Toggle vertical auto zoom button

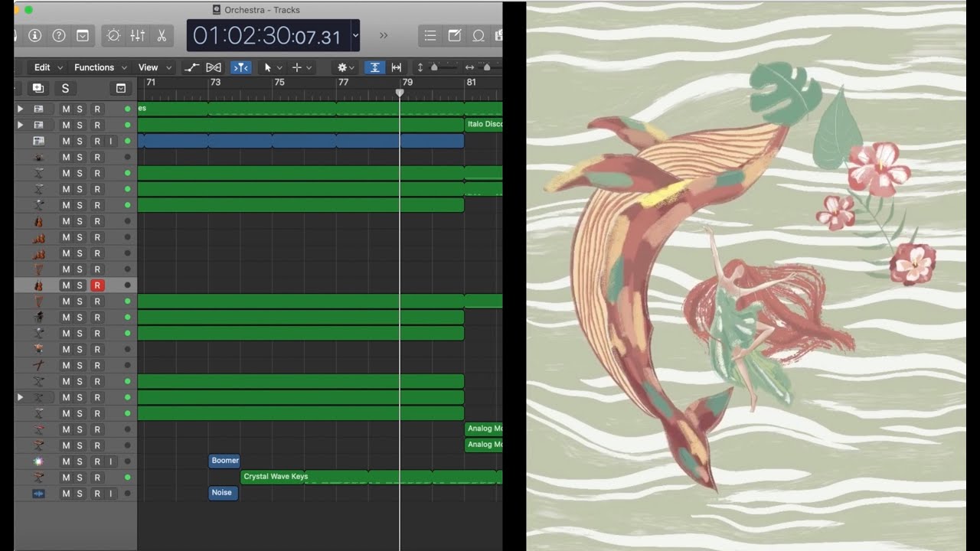pyautogui.click(x=374, y=67)
